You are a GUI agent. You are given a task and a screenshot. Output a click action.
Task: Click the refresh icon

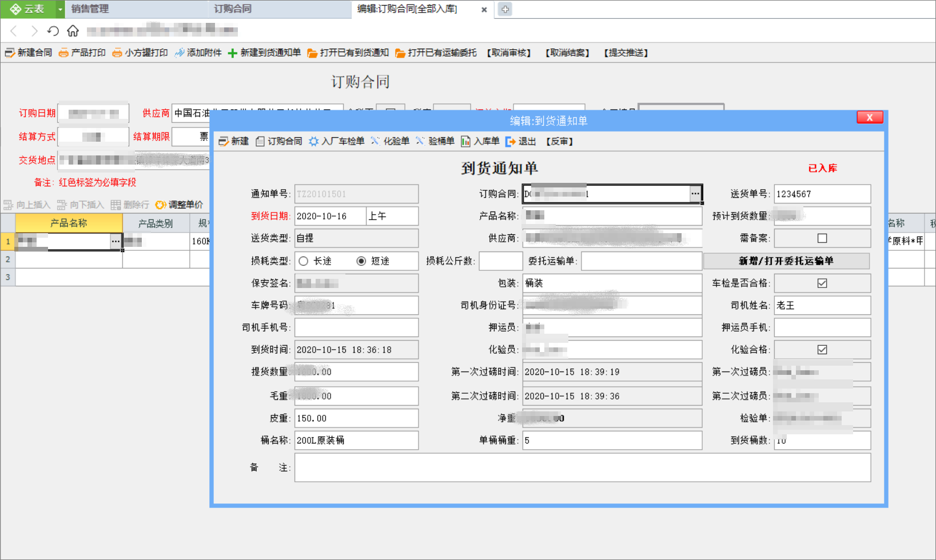click(x=53, y=31)
